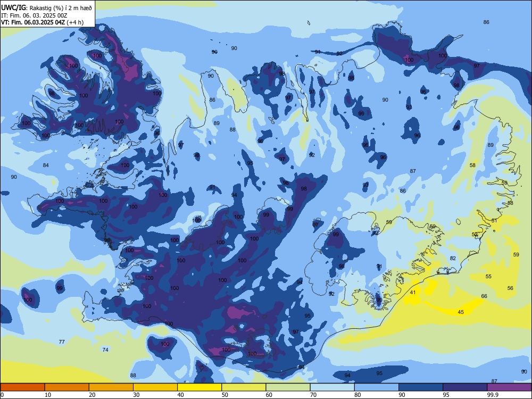
Task: Click the humidity value 82 on the map
Action: point(453,258)
